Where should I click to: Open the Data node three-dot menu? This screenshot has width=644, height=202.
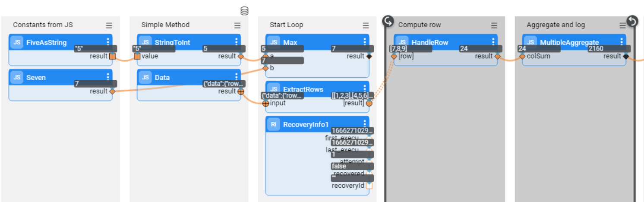[x=236, y=77]
